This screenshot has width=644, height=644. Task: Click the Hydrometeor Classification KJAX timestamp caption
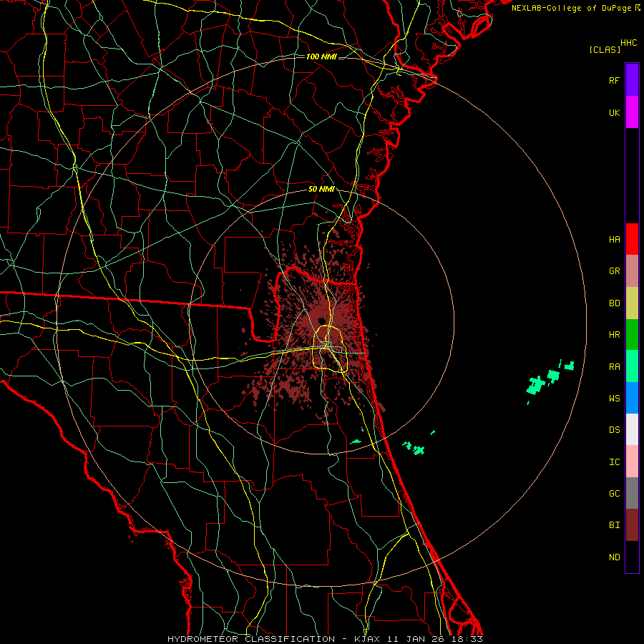coord(325,639)
